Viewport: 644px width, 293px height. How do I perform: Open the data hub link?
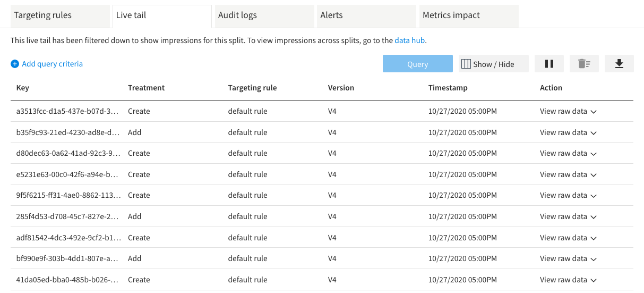click(x=409, y=40)
